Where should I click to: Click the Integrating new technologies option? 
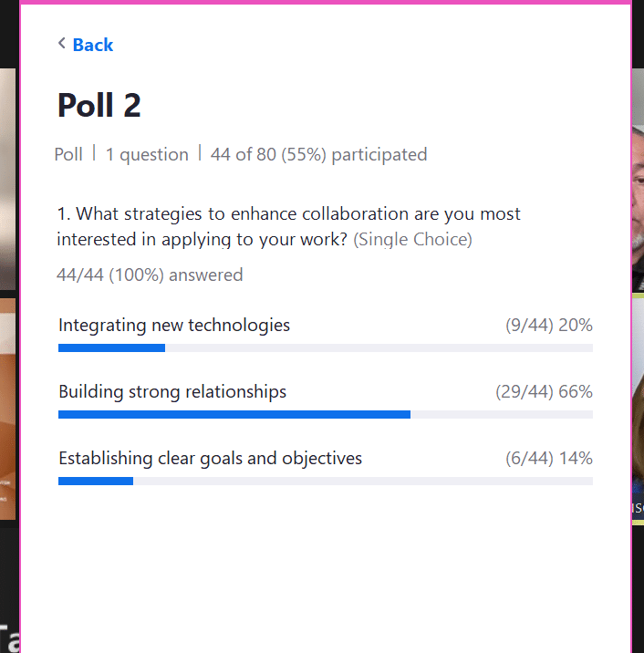click(174, 326)
